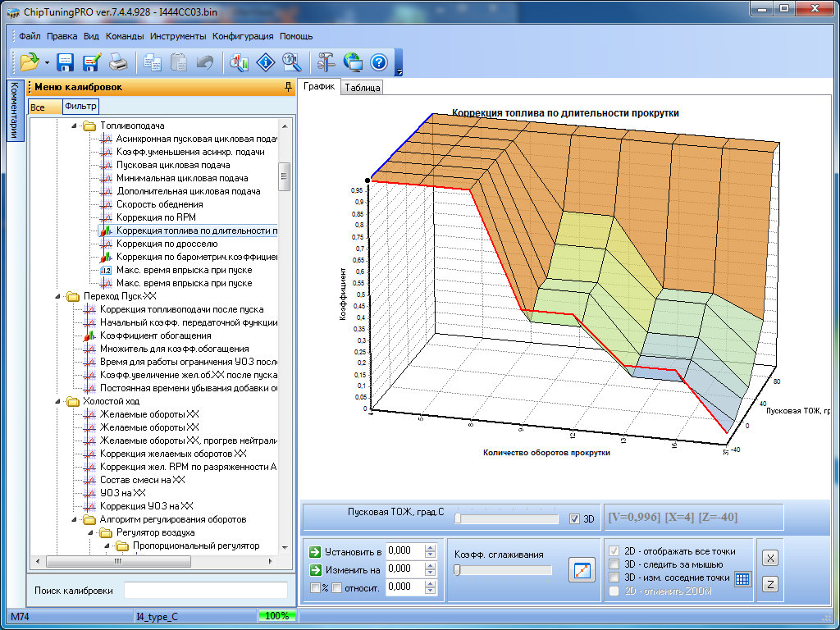The height and width of the screenshot is (630, 840).
Task: Check the 'относит.' checkbox
Action: (x=336, y=587)
